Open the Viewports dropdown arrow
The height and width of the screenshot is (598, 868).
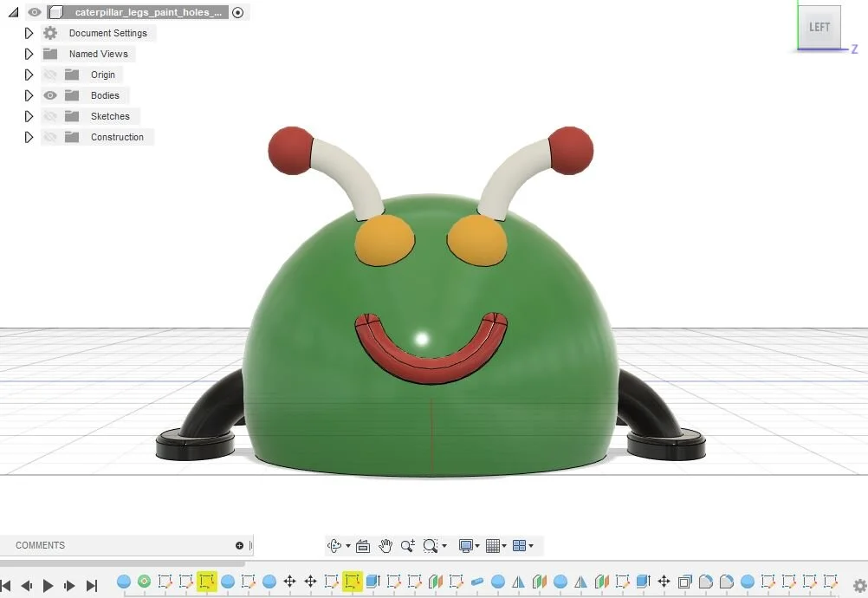point(531,546)
